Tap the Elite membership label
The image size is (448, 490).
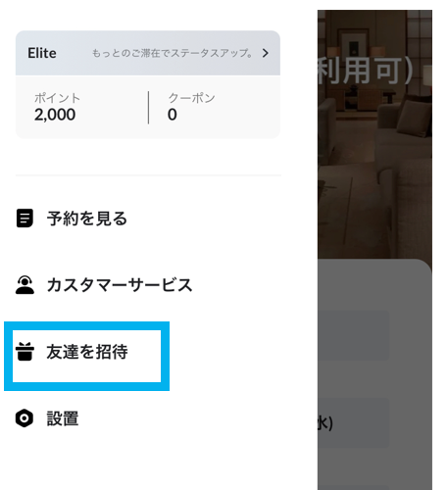42,53
